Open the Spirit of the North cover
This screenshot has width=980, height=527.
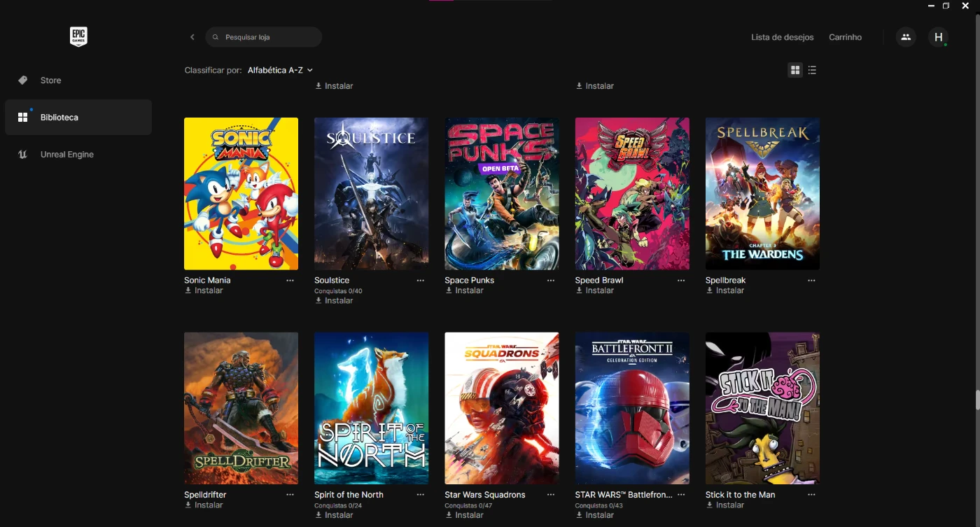371,408
